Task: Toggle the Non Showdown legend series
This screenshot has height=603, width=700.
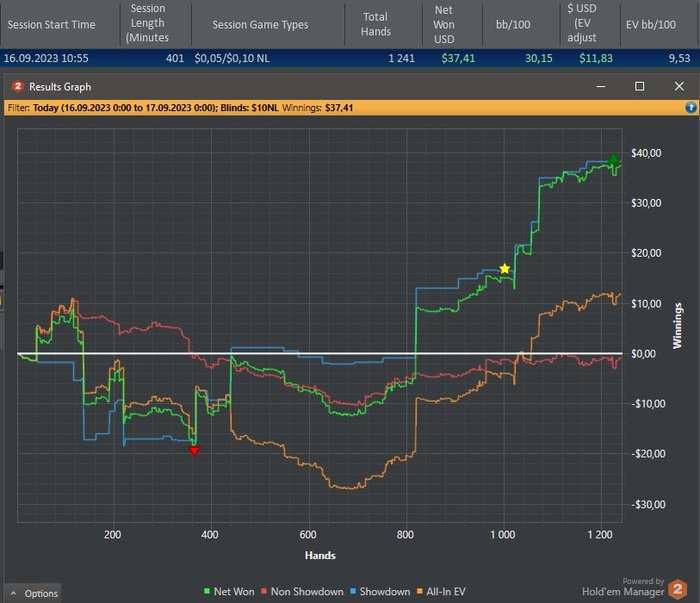Action: (x=302, y=591)
